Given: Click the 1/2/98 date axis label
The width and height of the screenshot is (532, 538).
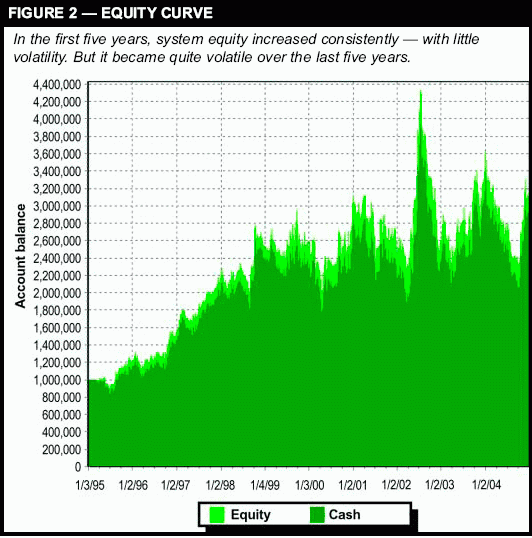Looking at the screenshot, I should point(220,485).
